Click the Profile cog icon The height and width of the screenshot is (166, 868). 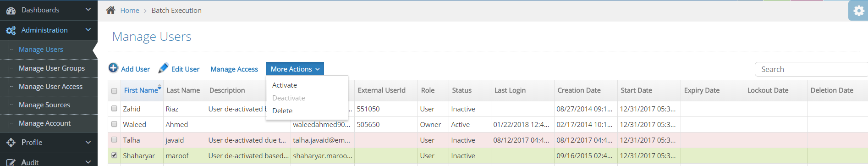click(11, 143)
